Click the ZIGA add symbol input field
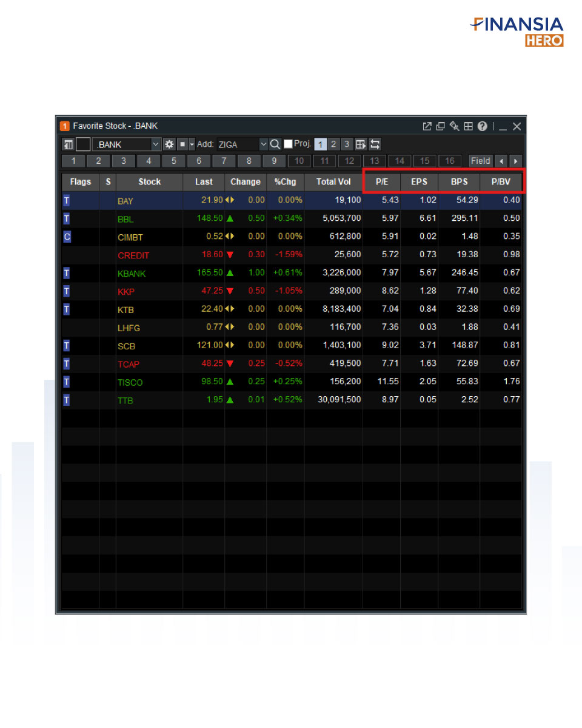The image size is (582, 728). [x=237, y=144]
